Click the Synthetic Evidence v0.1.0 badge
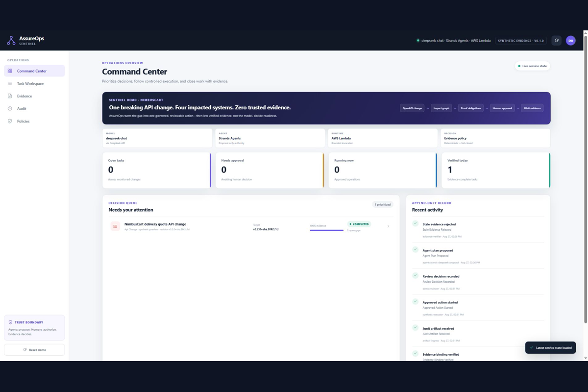 [x=521, y=41]
